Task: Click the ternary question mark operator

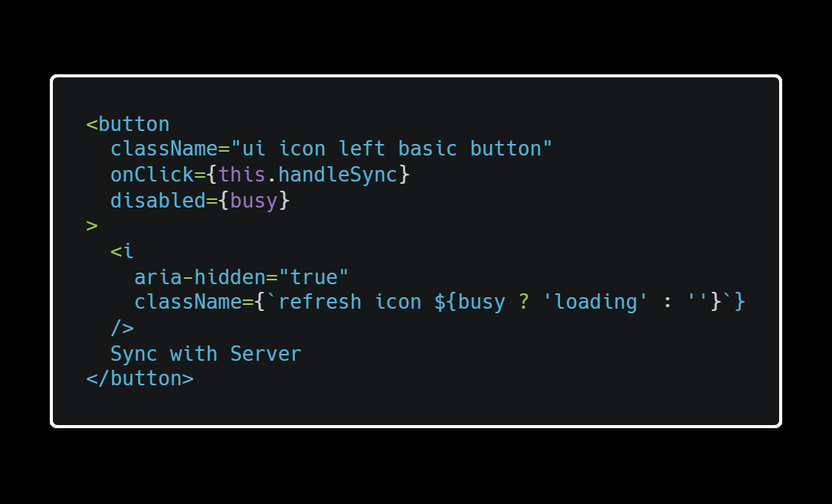Action: [524, 302]
